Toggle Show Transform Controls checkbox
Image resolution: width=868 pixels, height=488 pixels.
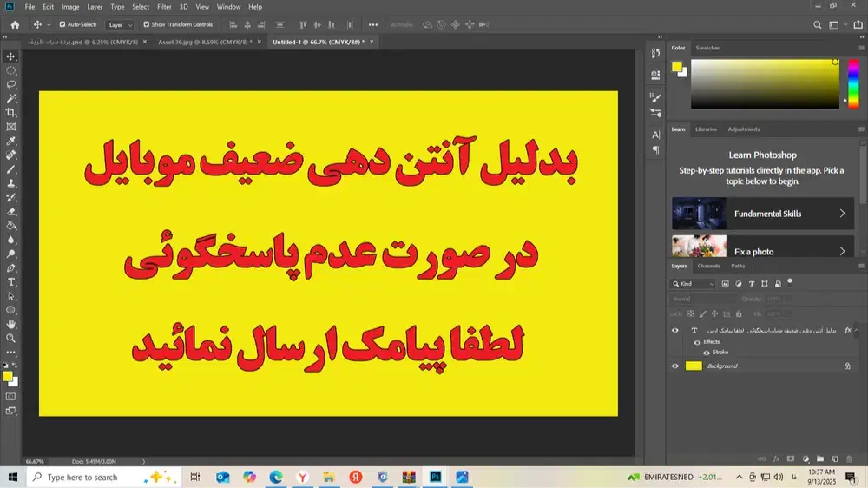146,24
